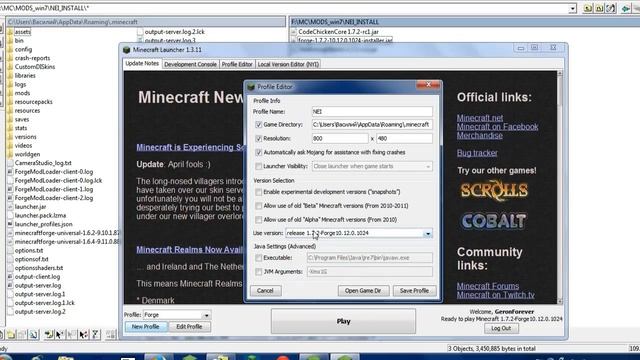Click the folder icon beside versions
The image size is (640, 360).
pos(10,137)
